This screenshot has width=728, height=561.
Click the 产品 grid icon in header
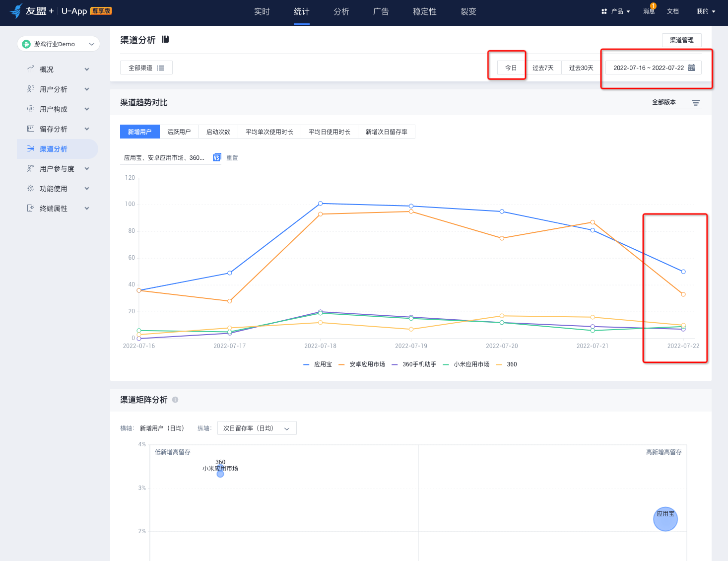(x=604, y=11)
